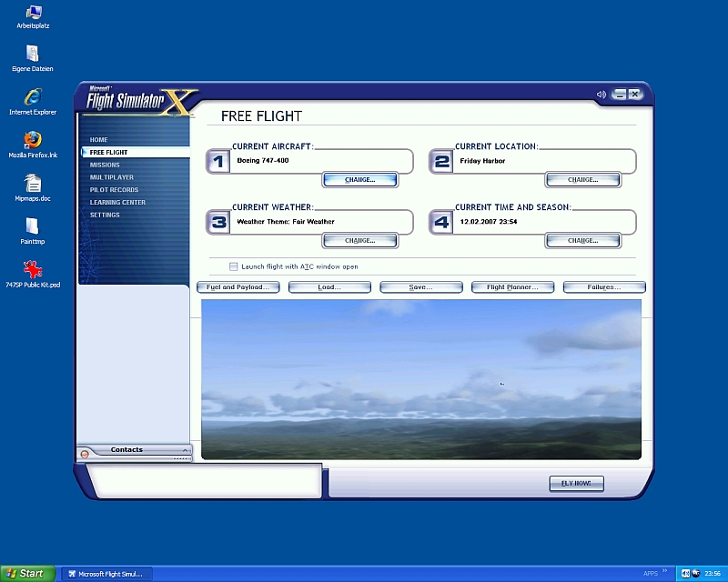The height and width of the screenshot is (582, 728).
Task: Click Microsoft Flight Simulator taskbar button
Action: point(106,574)
